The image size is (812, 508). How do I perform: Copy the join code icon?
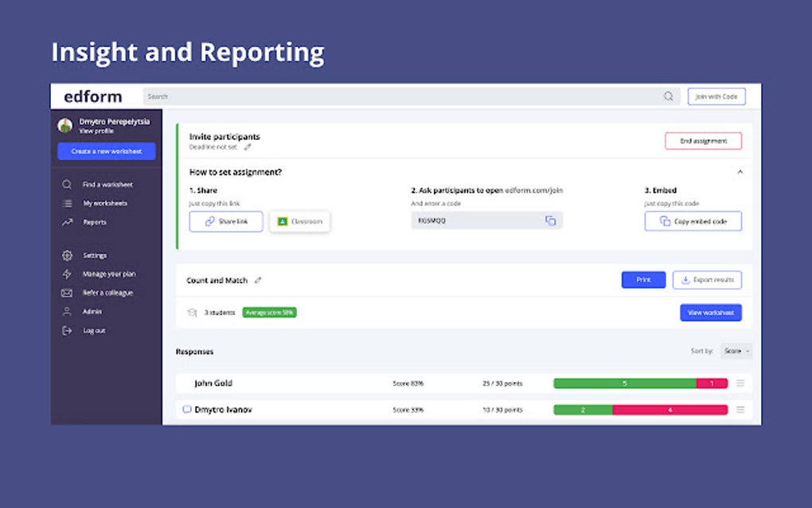[x=550, y=221]
